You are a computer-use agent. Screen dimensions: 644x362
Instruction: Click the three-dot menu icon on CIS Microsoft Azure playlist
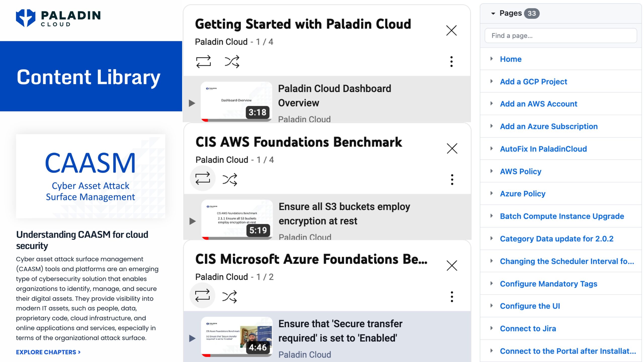pyautogui.click(x=452, y=296)
